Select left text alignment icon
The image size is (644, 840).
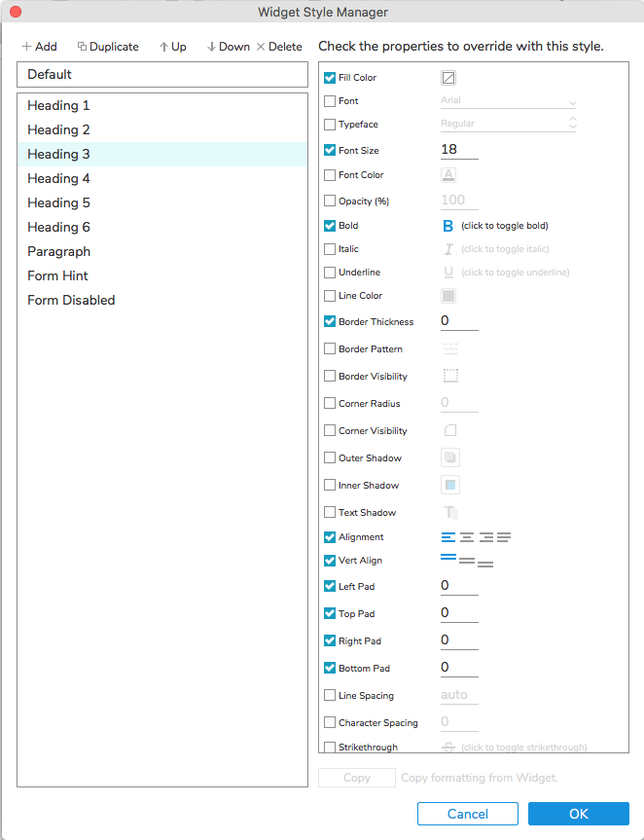point(448,536)
